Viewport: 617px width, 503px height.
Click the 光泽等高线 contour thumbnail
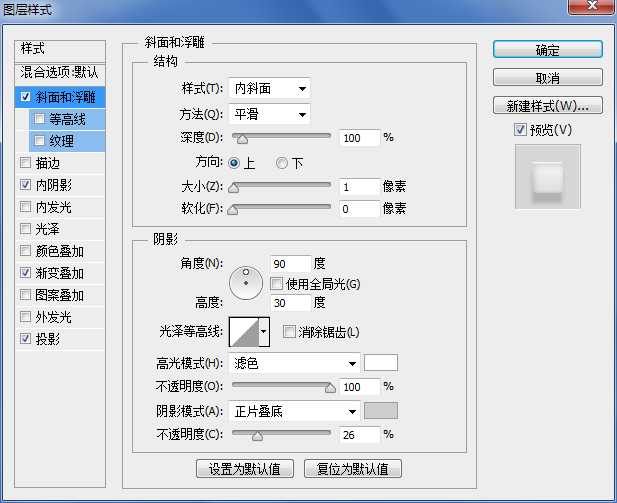coord(244,332)
